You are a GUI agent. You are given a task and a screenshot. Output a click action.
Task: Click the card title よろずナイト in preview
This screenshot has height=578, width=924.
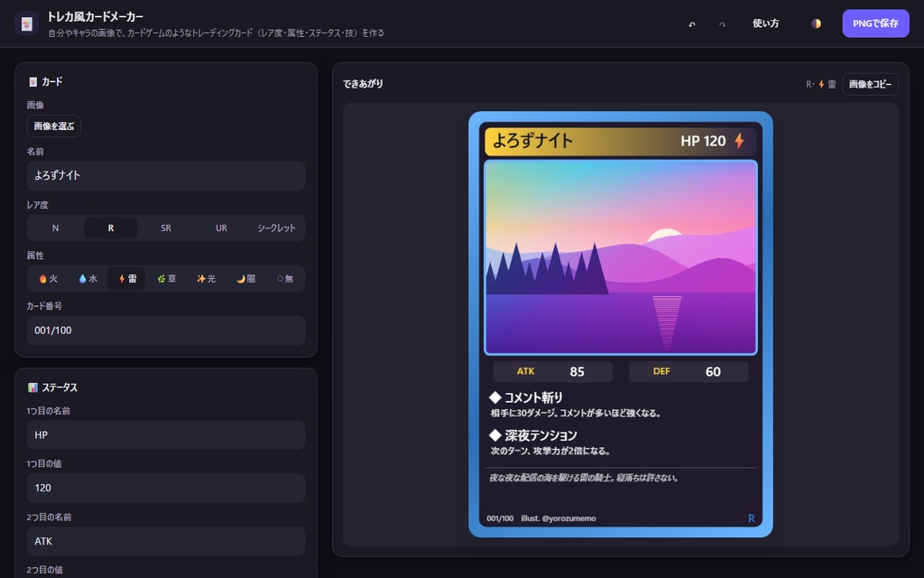(532, 141)
